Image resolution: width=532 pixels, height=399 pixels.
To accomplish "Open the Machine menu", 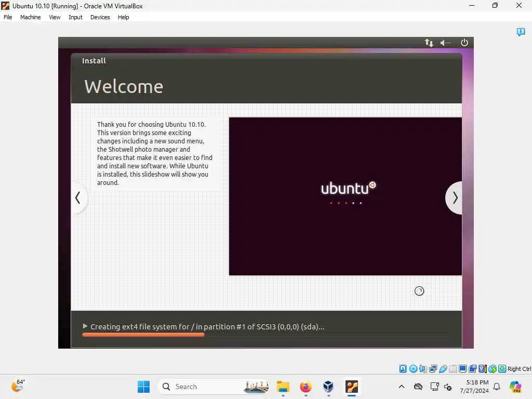I will 30,17.
